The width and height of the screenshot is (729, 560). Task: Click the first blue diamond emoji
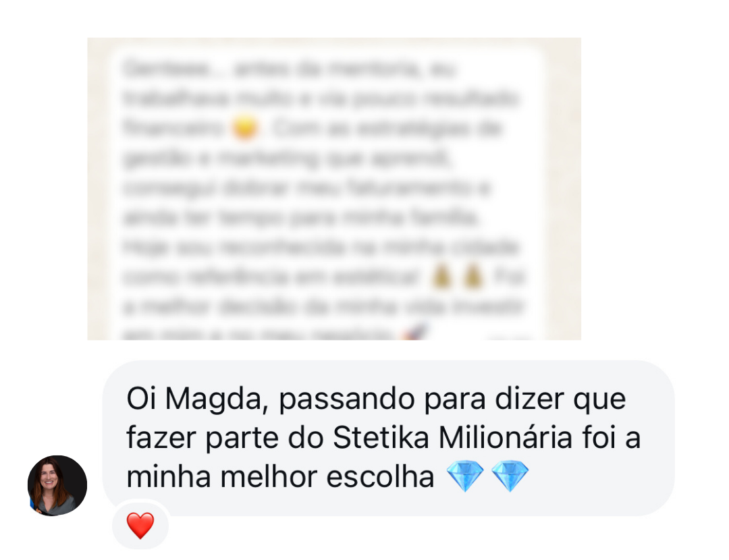tap(465, 476)
